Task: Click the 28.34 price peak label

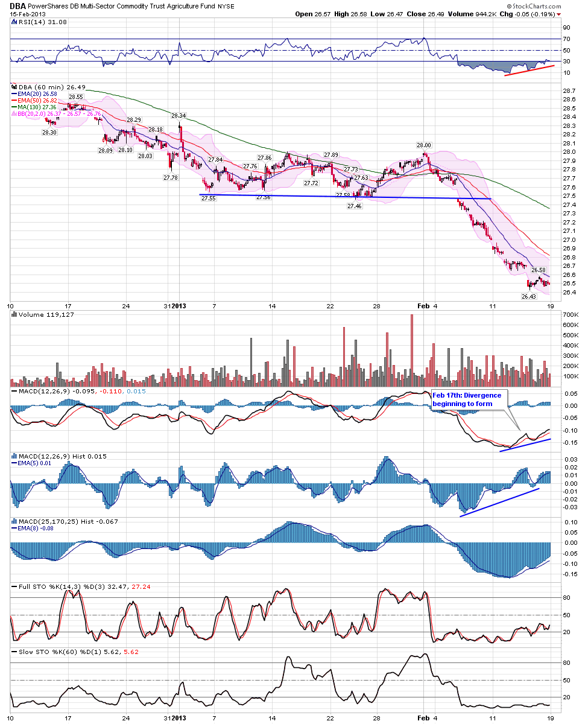Action: click(x=179, y=115)
